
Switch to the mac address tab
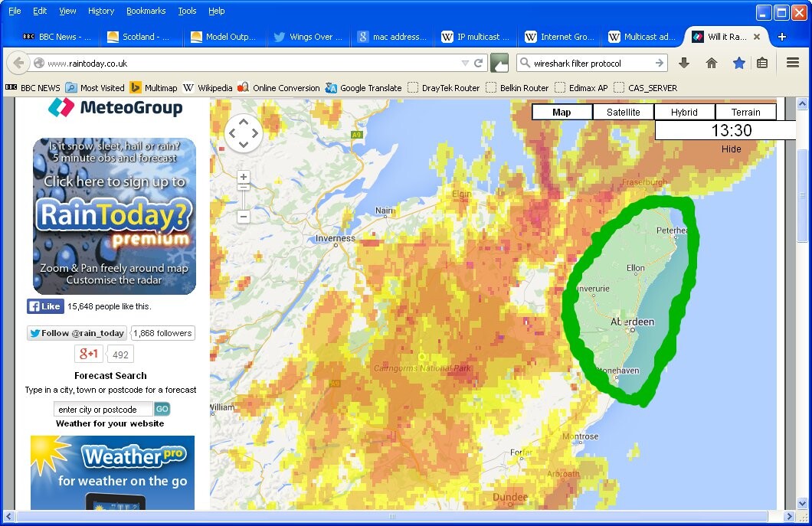pyautogui.click(x=392, y=37)
